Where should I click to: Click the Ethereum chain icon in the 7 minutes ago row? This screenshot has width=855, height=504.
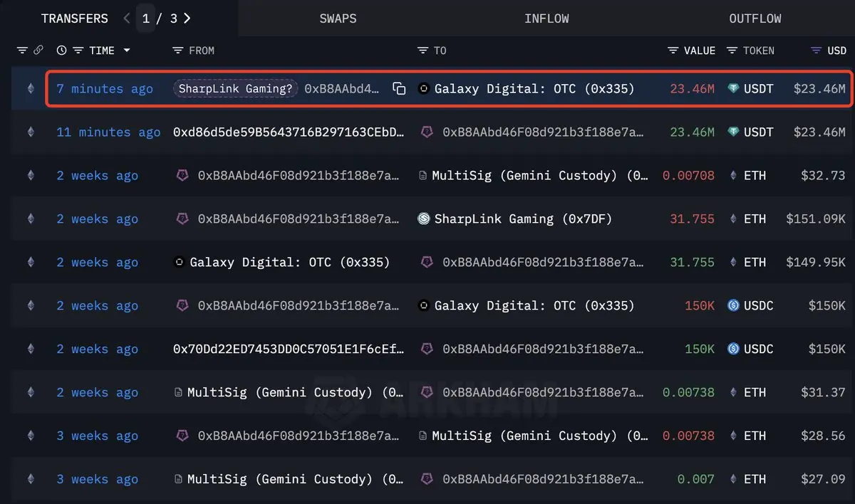pyautogui.click(x=30, y=89)
